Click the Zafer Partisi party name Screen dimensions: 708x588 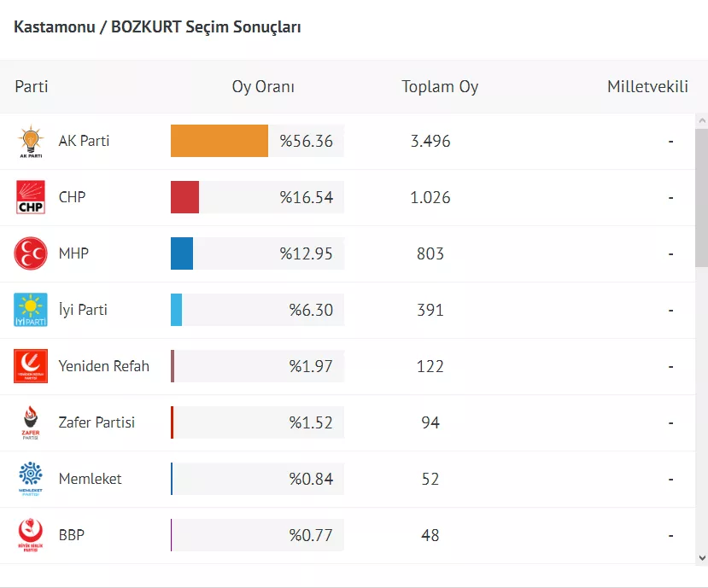tap(97, 422)
